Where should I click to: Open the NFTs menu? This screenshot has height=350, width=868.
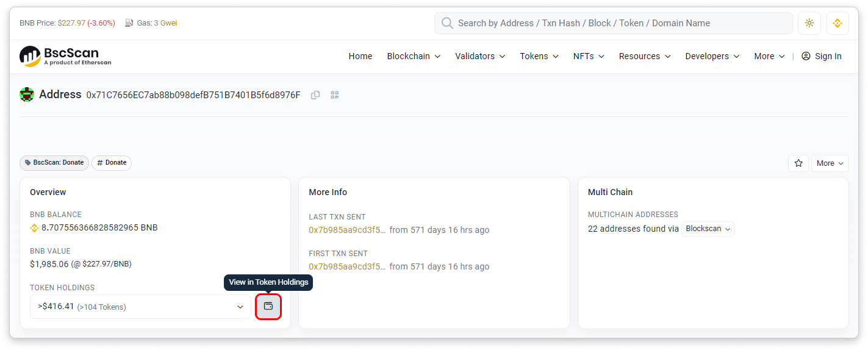tap(588, 56)
